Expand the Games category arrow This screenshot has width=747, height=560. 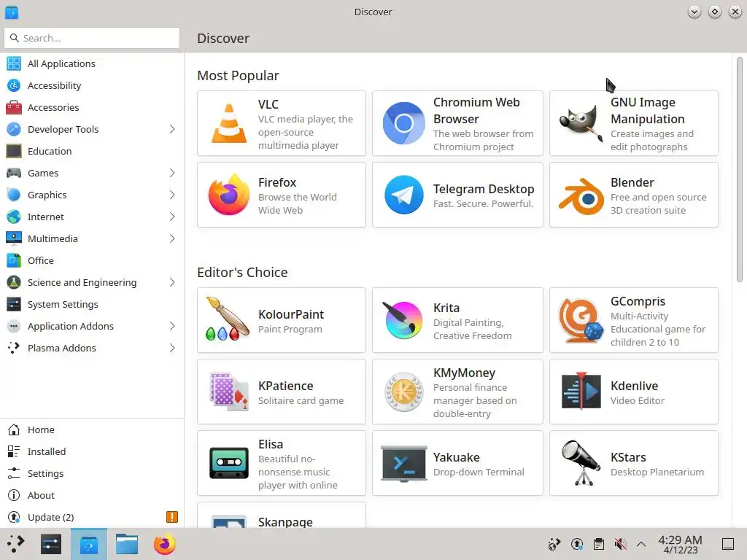tap(172, 174)
